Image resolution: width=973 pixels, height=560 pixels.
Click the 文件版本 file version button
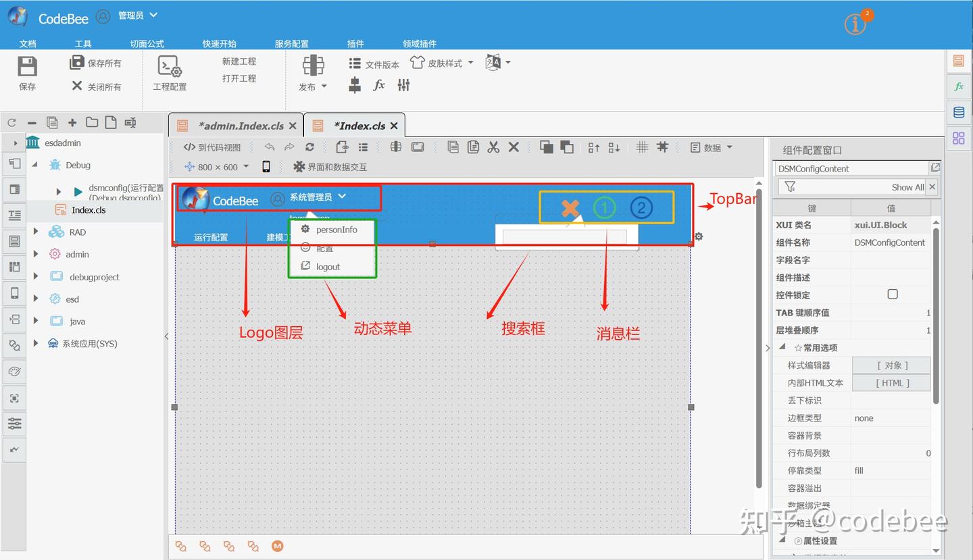[374, 64]
